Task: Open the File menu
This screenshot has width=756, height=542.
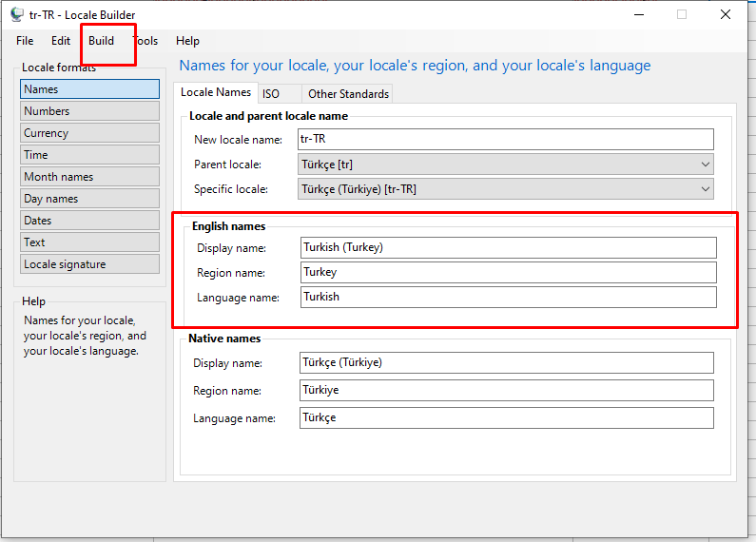Action: pyautogui.click(x=25, y=41)
